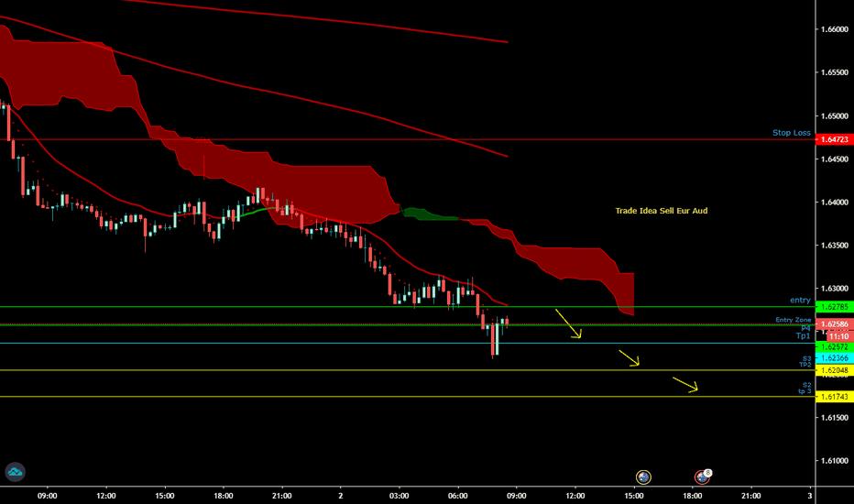The image size is (854, 504).
Task: Click the 1.61500 price axis label
Action: click(835, 418)
